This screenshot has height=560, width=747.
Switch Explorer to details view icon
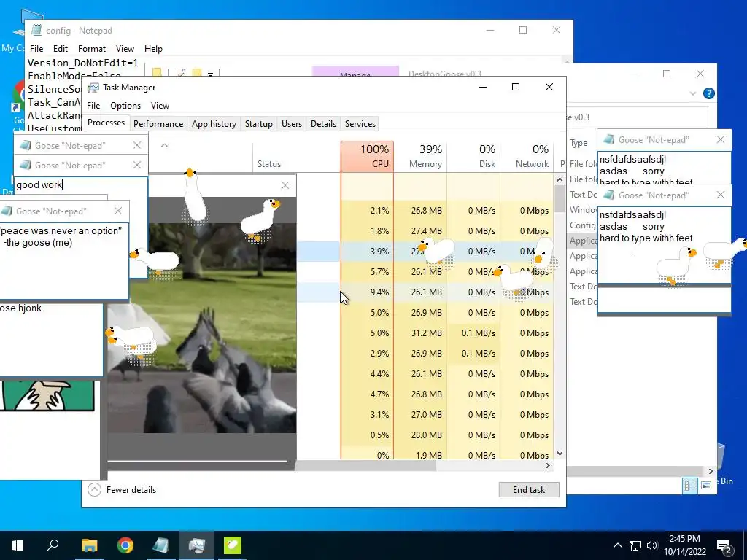[690, 485]
